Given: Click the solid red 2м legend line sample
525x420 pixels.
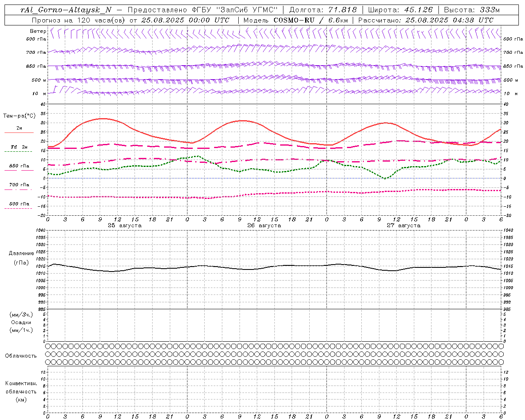Looking at the screenshot, I should point(19,132).
